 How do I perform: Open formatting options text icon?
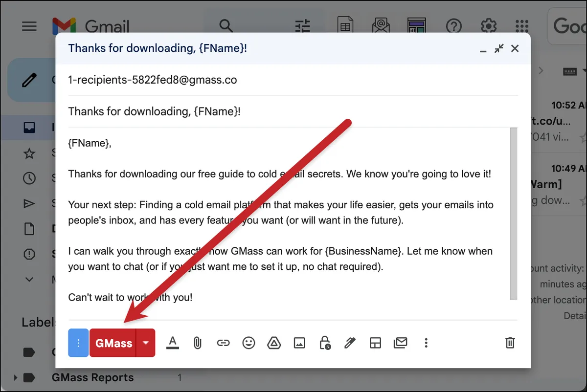point(172,343)
